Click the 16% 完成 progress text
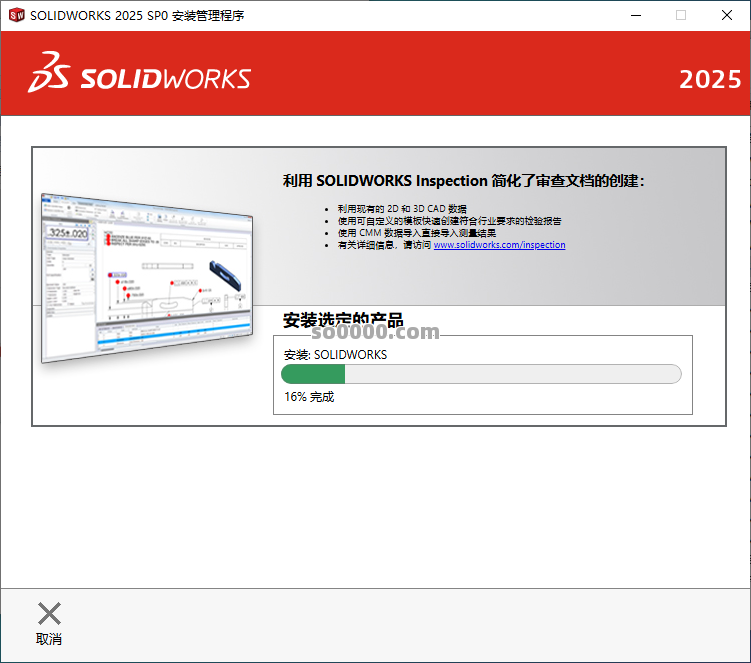Screen dimensions: 751x663 tap(309, 397)
